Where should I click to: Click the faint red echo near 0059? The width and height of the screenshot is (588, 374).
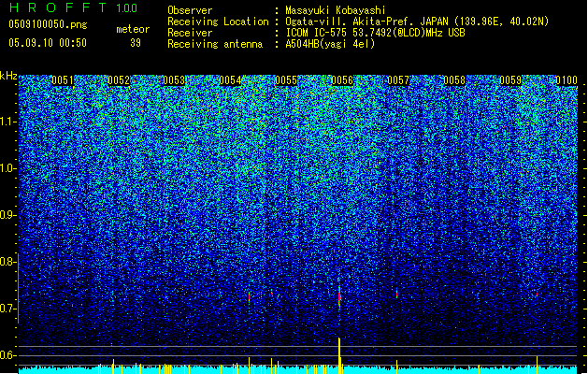click(537, 295)
